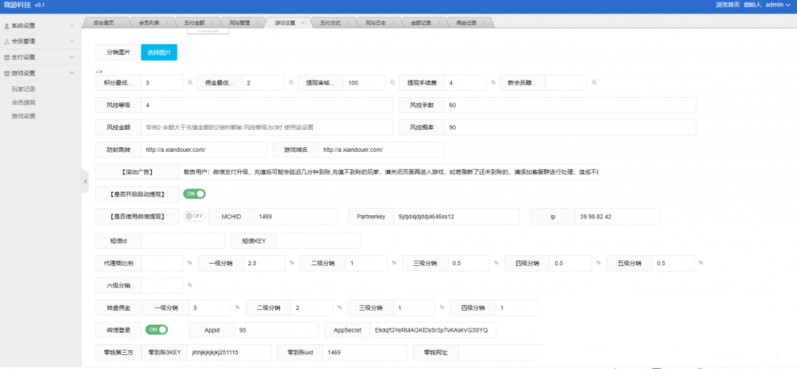
Task: Click the 零到账3KEY input field
Action: pyautogui.click(x=229, y=352)
